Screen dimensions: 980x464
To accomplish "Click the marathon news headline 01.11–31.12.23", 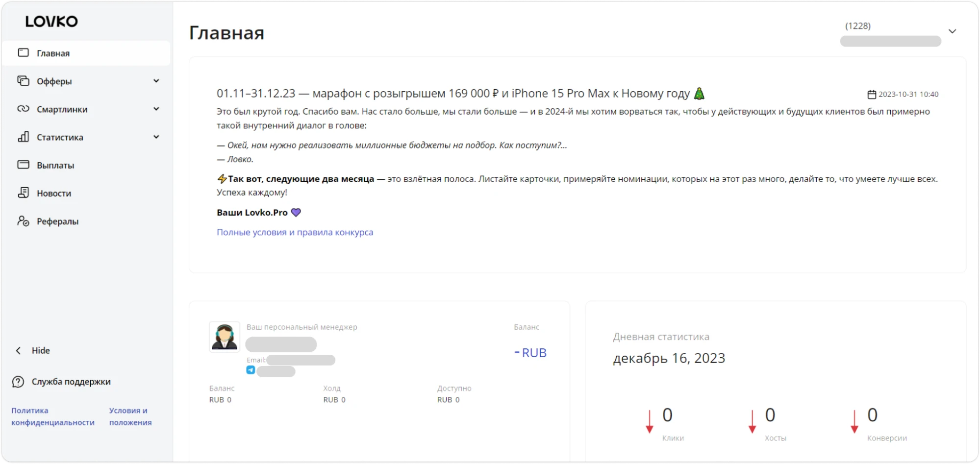I will (x=461, y=94).
